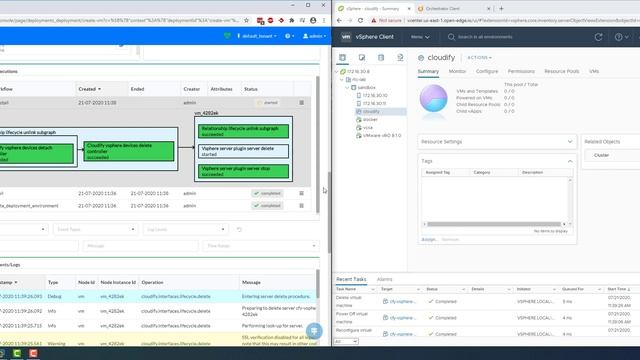Close the Orchestrator Client browser tab

pos(489,9)
